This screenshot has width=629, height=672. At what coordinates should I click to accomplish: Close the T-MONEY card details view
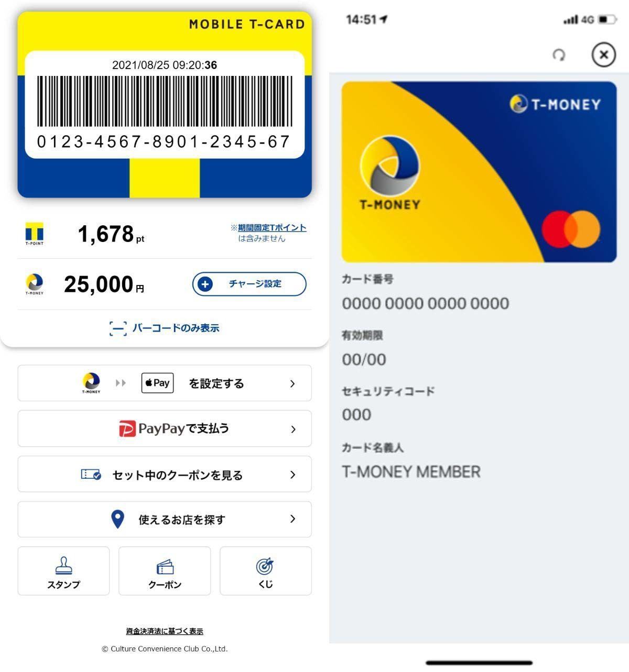pyautogui.click(x=603, y=54)
